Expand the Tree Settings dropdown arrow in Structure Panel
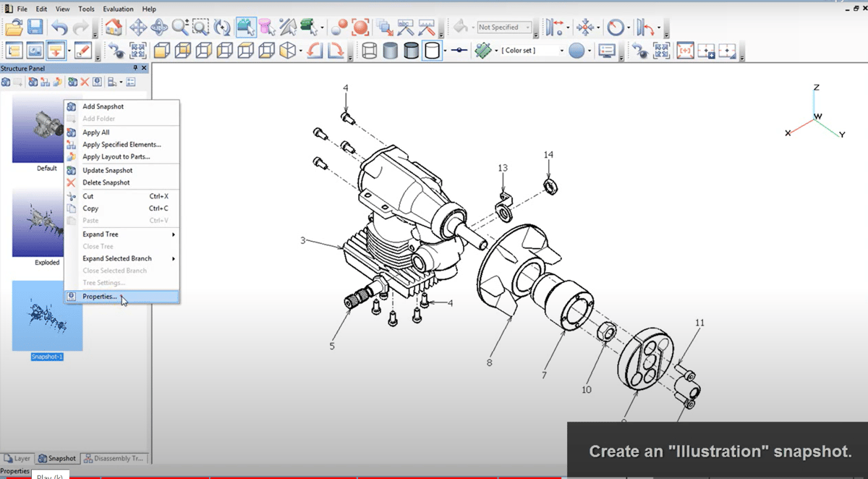Screen dimensions: 868x479 click(122, 82)
